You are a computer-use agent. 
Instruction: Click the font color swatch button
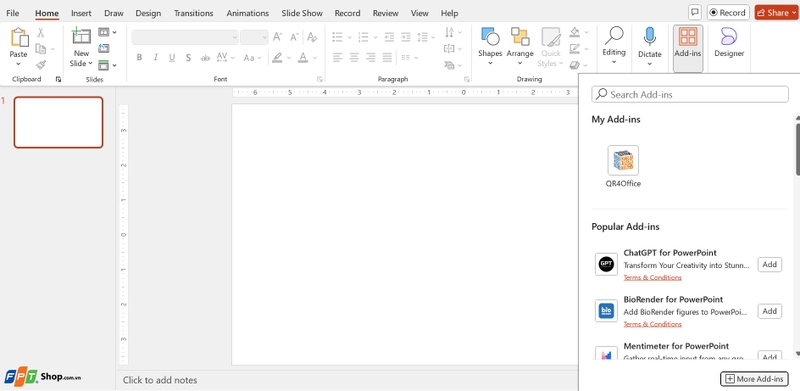click(303, 58)
